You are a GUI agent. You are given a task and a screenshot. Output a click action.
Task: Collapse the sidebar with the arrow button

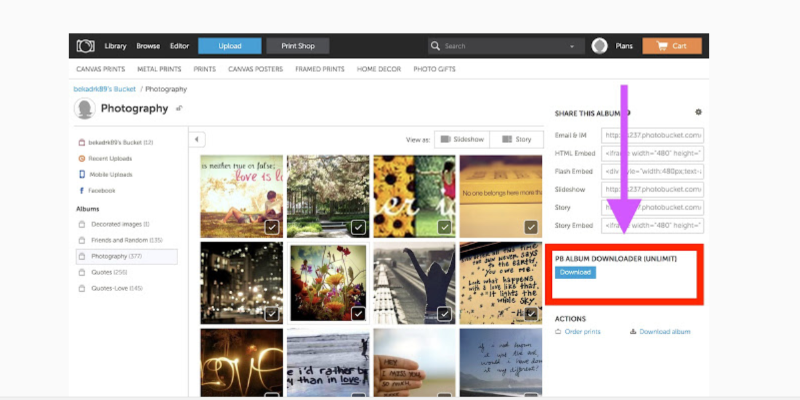pyautogui.click(x=197, y=139)
